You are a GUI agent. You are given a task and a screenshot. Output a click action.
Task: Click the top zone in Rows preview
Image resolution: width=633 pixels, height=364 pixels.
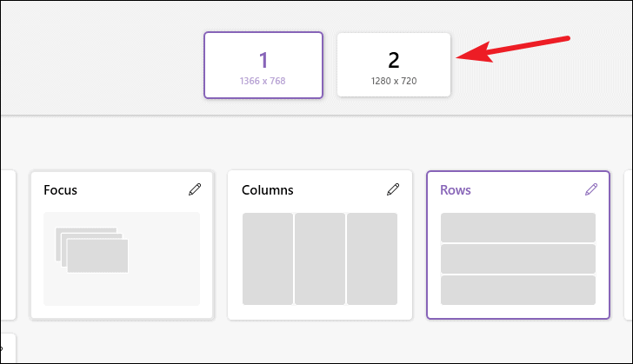(518, 228)
